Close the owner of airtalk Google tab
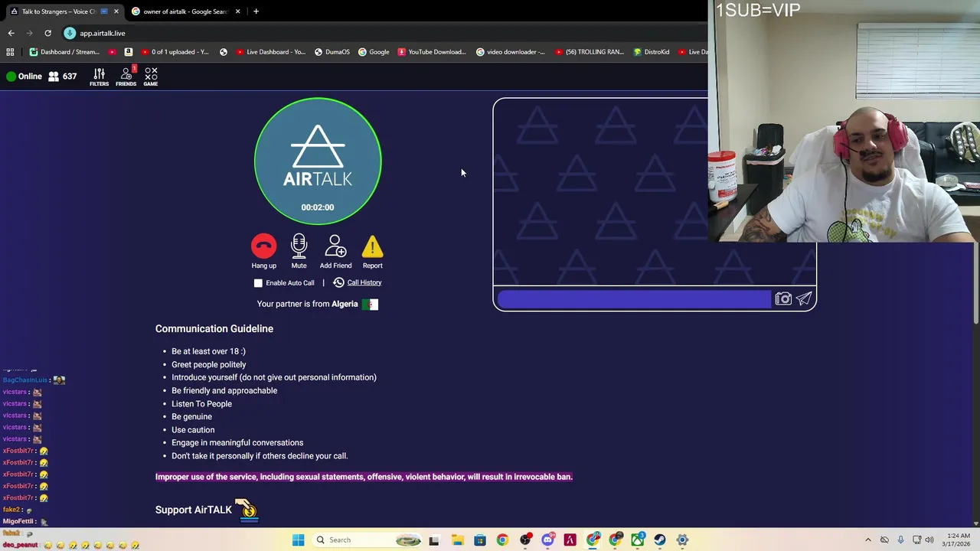980x551 pixels. (x=237, y=11)
